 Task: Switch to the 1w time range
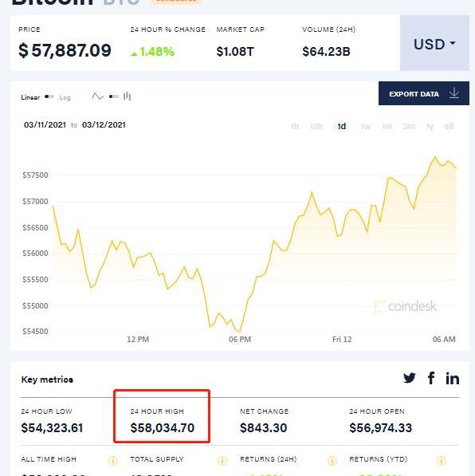point(366,126)
